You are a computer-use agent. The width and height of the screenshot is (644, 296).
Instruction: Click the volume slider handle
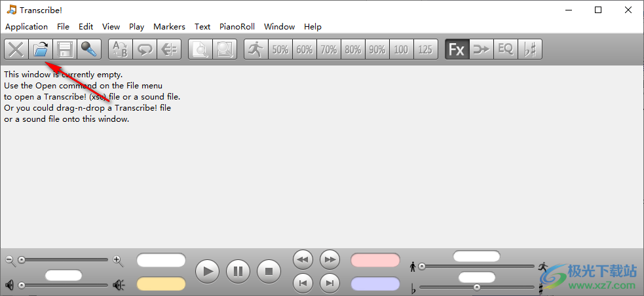click(x=22, y=285)
